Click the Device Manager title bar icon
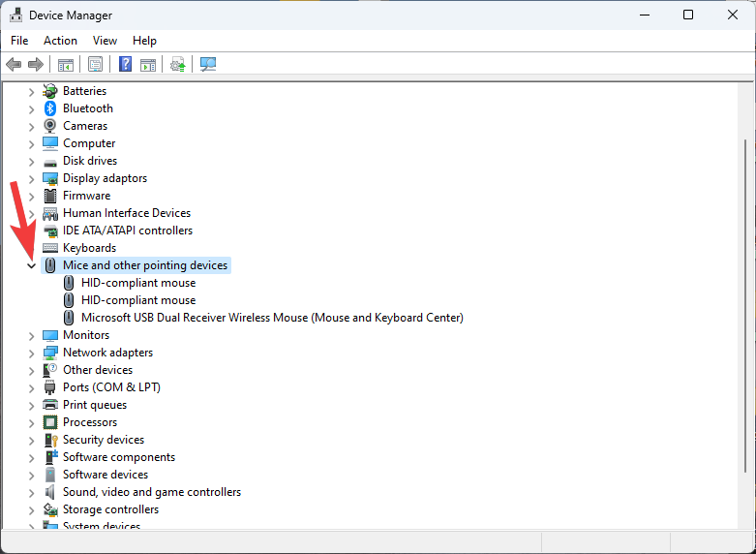This screenshot has height=554, width=756. click(x=15, y=15)
